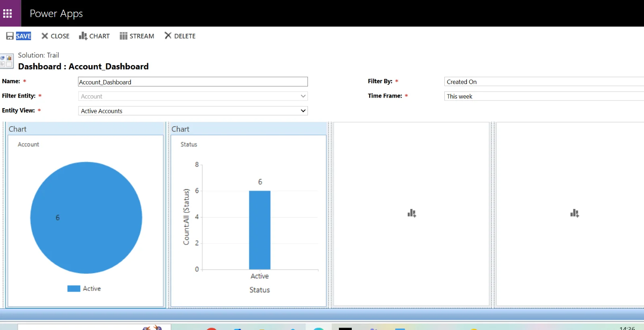The height and width of the screenshot is (330, 644).
Task: Click DELETE in the command bar
Action: click(180, 36)
